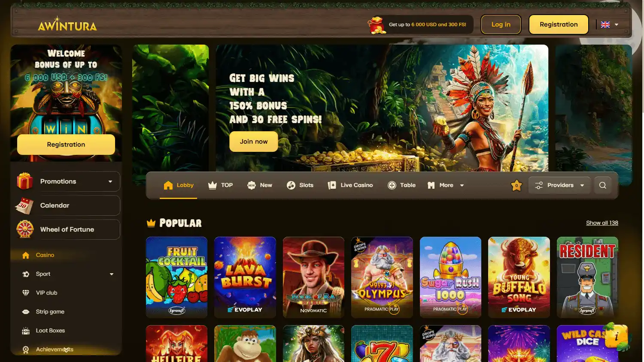The image size is (644, 362).
Task: Open the Gates of Olympus game thumbnail
Action: (x=382, y=278)
